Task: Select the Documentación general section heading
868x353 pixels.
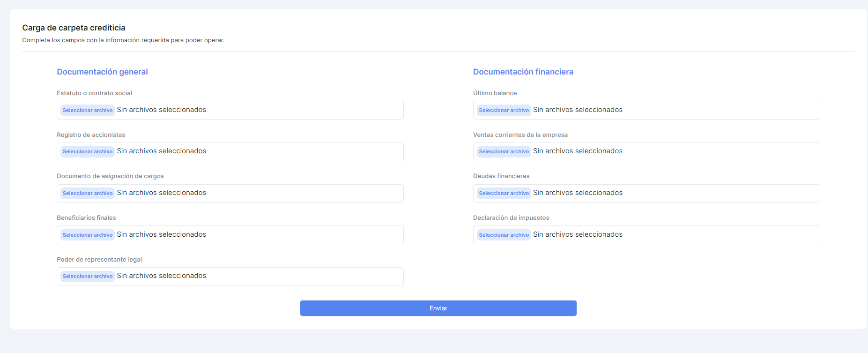Action: 102,72
